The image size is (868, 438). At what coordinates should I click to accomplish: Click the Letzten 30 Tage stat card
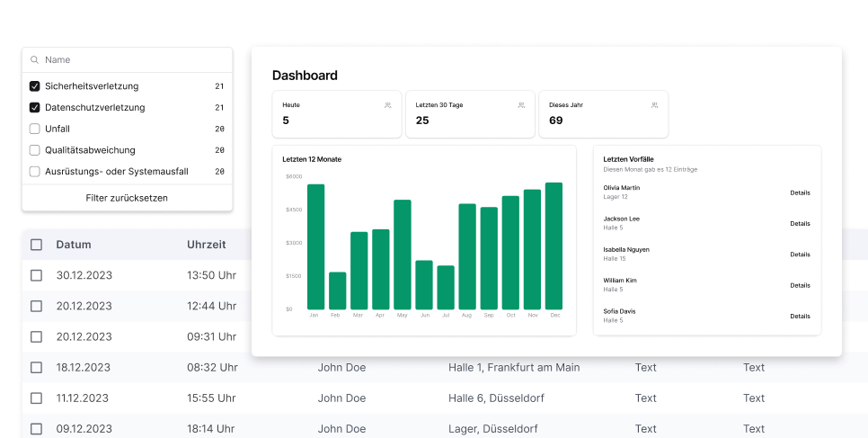coord(470,114)
